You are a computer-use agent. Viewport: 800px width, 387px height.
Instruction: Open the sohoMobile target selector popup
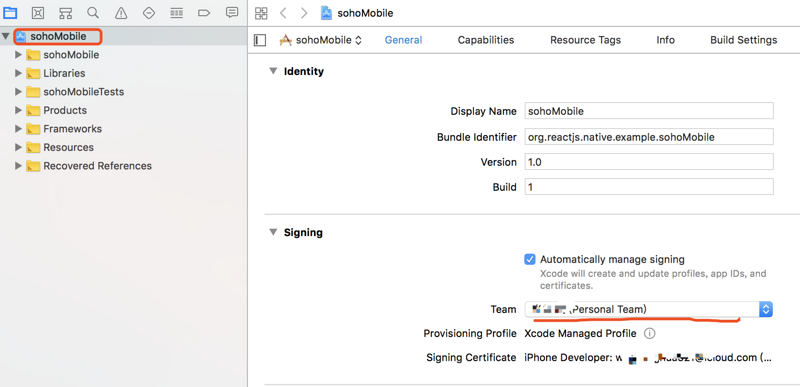pos(321,40)
